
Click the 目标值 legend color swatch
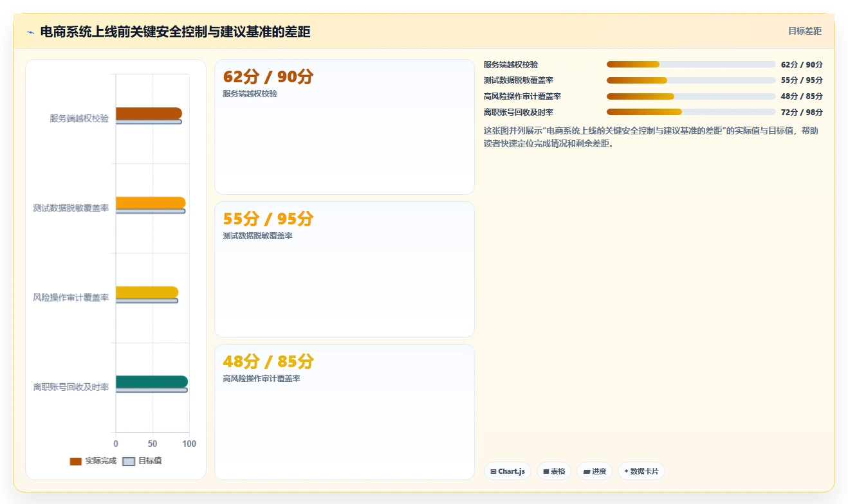click(129, 461)
